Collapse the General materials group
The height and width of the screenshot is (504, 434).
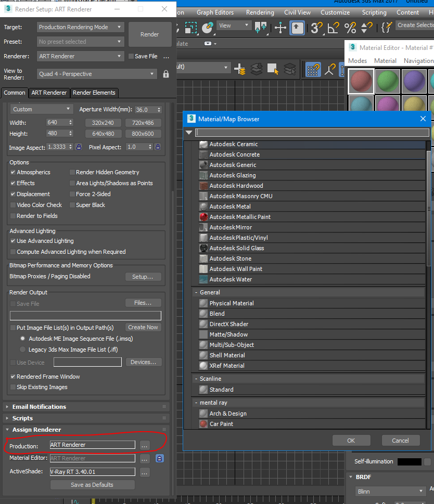point(196,292)
